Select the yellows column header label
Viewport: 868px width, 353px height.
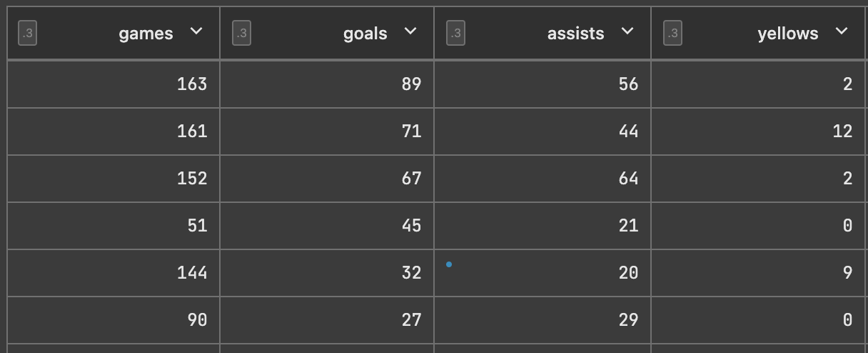tap(788, 34)
